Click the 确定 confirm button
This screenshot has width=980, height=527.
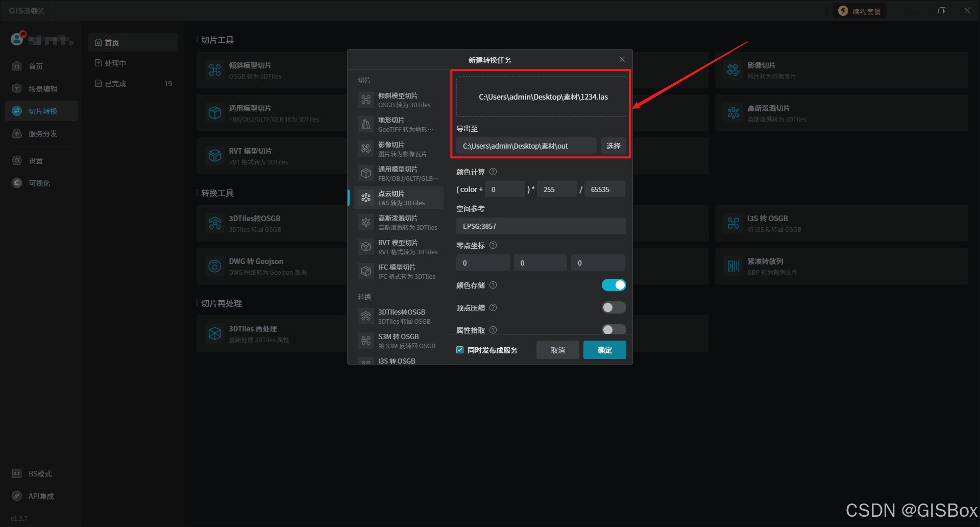click(605, 350)
